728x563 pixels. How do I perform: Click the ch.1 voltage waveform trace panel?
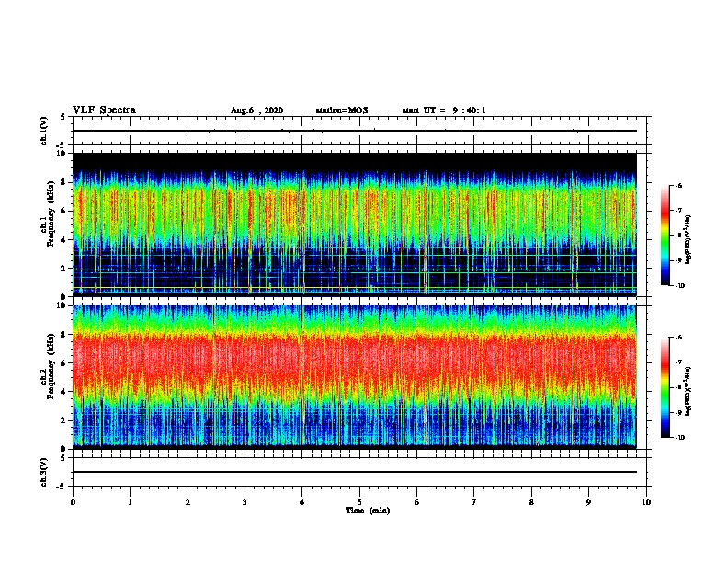(x=359, y=131)
